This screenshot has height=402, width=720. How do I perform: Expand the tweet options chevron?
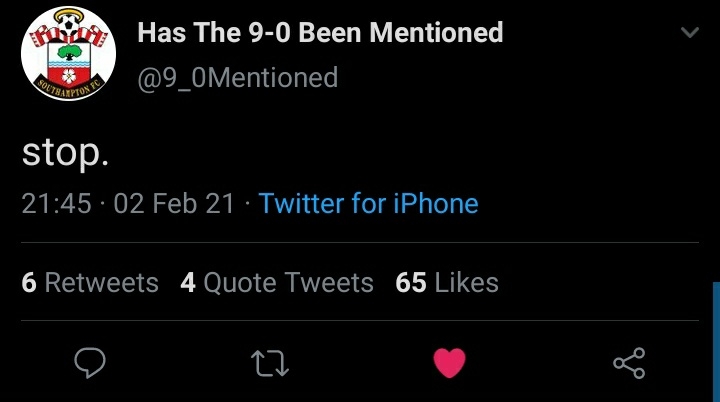(x=690, y=32)
